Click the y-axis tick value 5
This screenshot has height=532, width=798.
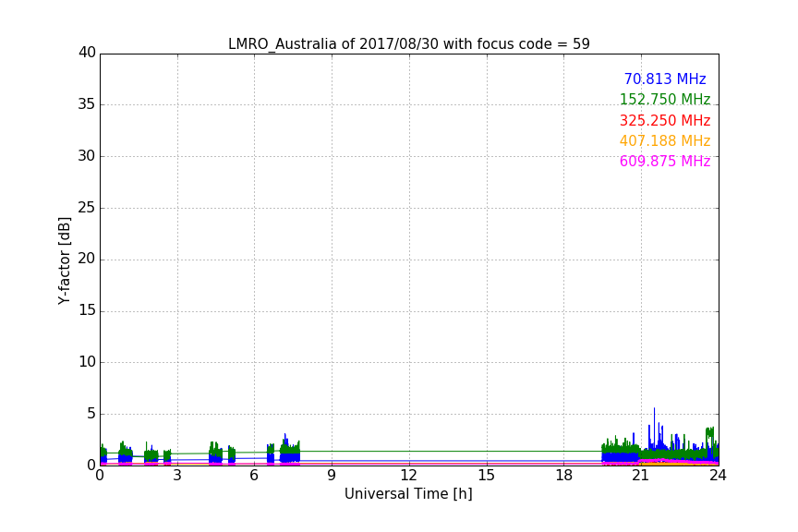pyautogui.click(x=91, y=414)
